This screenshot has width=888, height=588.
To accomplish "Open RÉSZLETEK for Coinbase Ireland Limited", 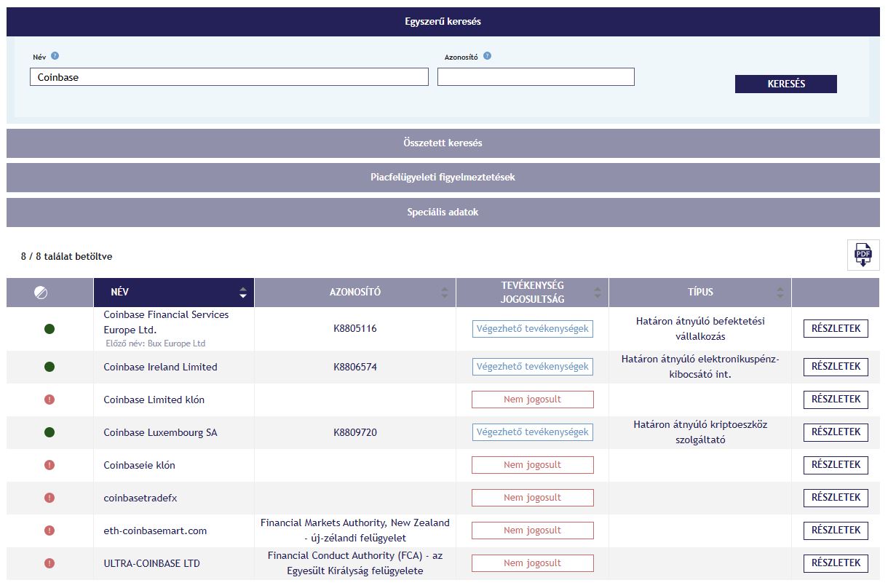I will tap(836, 367).
